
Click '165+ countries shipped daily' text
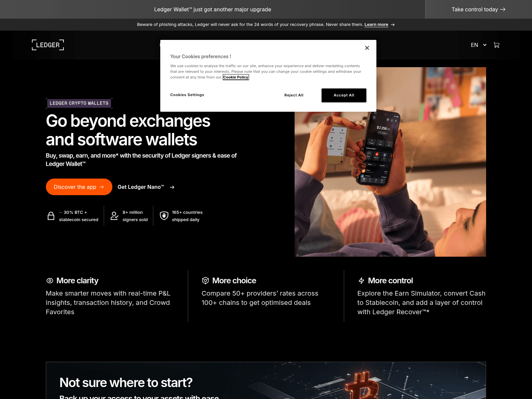click(187, 216)
